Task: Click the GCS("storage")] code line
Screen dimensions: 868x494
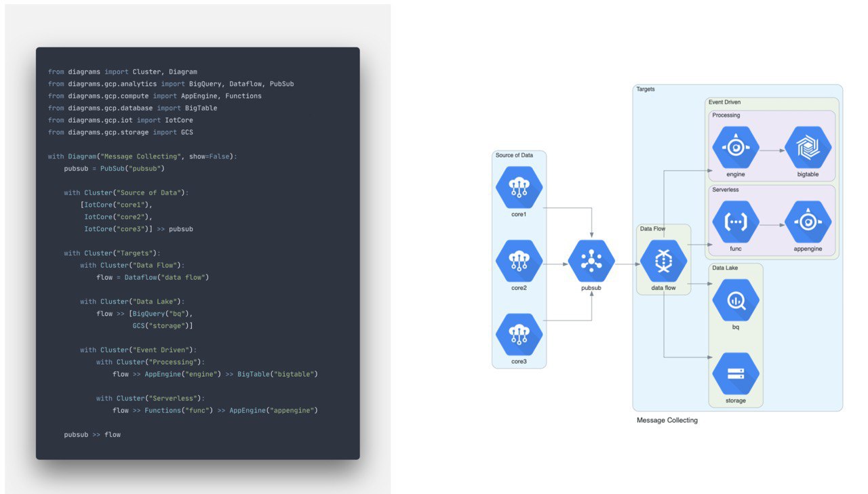Action: click(163, 326)
